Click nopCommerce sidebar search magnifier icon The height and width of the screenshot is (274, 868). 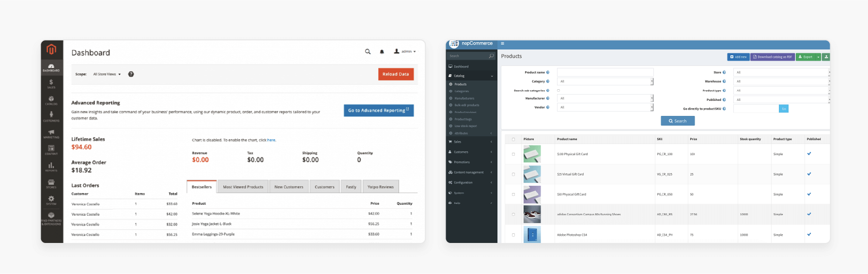pyautogui.click(x=491, y=56)
